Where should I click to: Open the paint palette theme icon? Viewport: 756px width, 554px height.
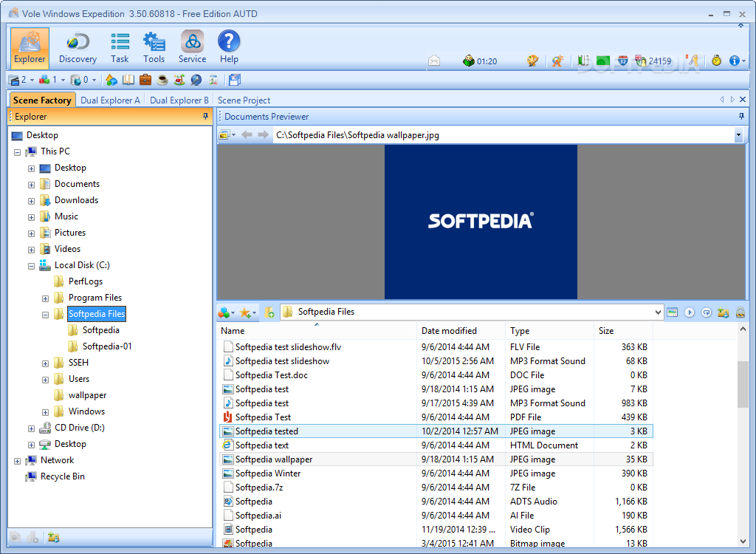(533, 61)
